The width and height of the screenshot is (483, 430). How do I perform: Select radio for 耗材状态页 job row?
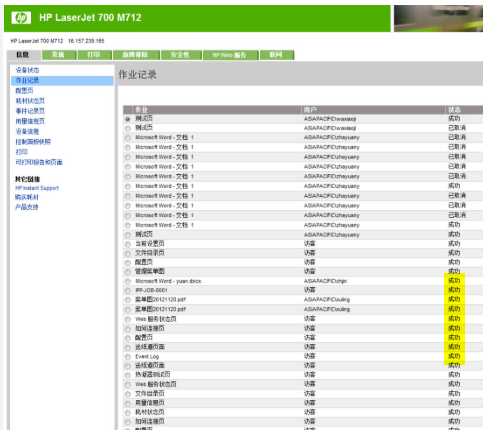click(128, 413)
